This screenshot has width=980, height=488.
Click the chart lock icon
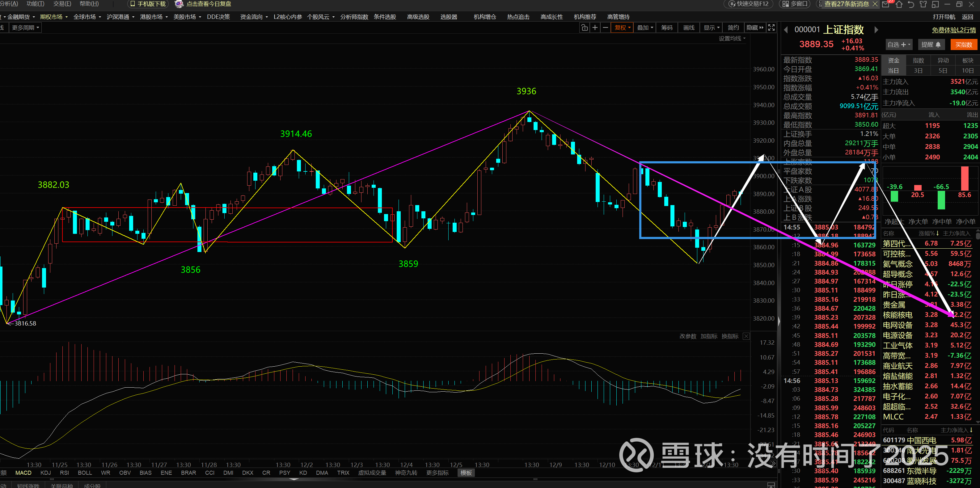pyautogui.click(x=584, y=27)
